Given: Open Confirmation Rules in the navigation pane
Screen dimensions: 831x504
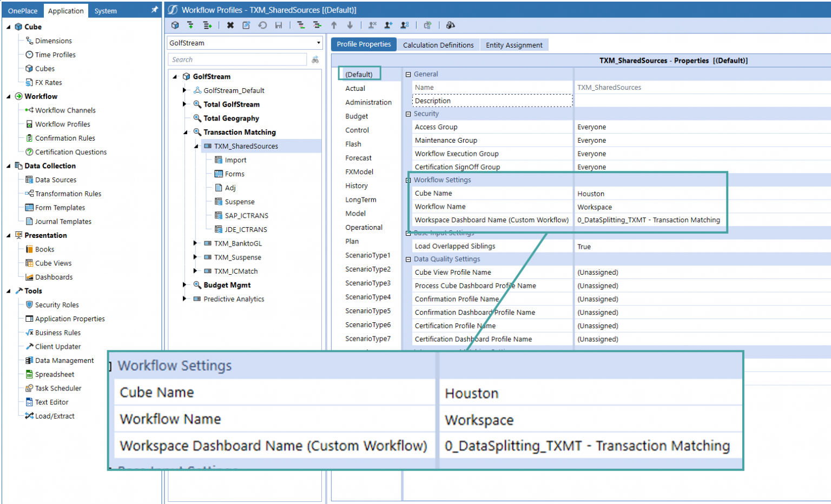Looking at the screenshot, I should (65, 138).
